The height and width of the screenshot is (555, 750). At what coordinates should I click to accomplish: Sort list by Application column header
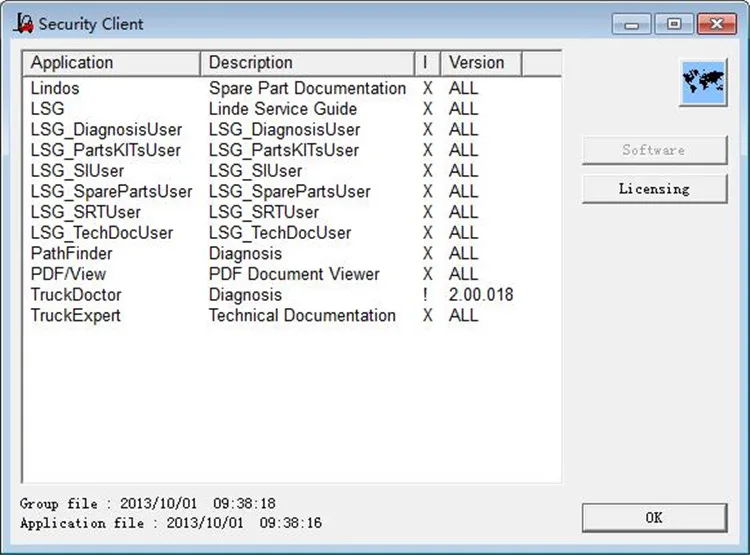(x=111, y=63)
